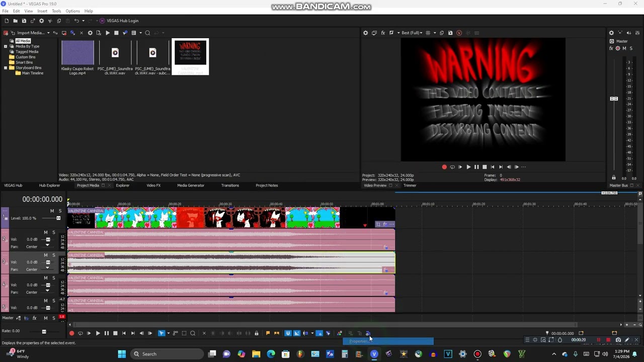Select Main Timeline storyboard bin
644x362 pixels.
[x=32, y=73]
